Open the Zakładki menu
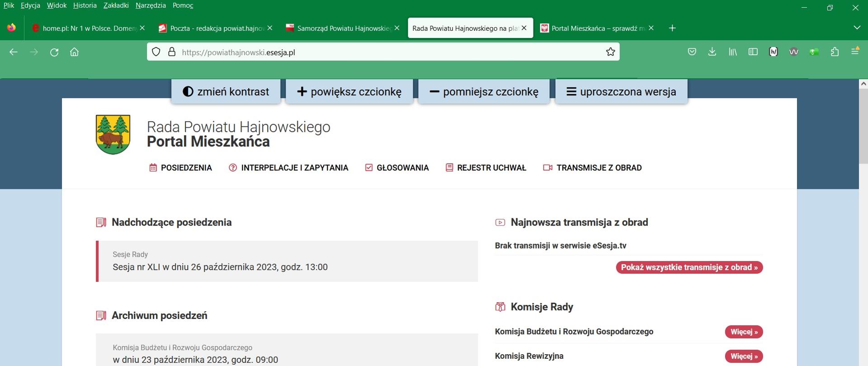Image resolution: width=868 pixels, height=366 pixels. coord(116,5)
